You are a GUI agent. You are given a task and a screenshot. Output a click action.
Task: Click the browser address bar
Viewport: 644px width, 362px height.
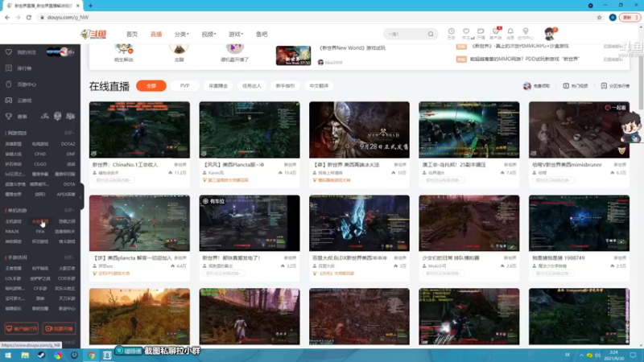316,17
